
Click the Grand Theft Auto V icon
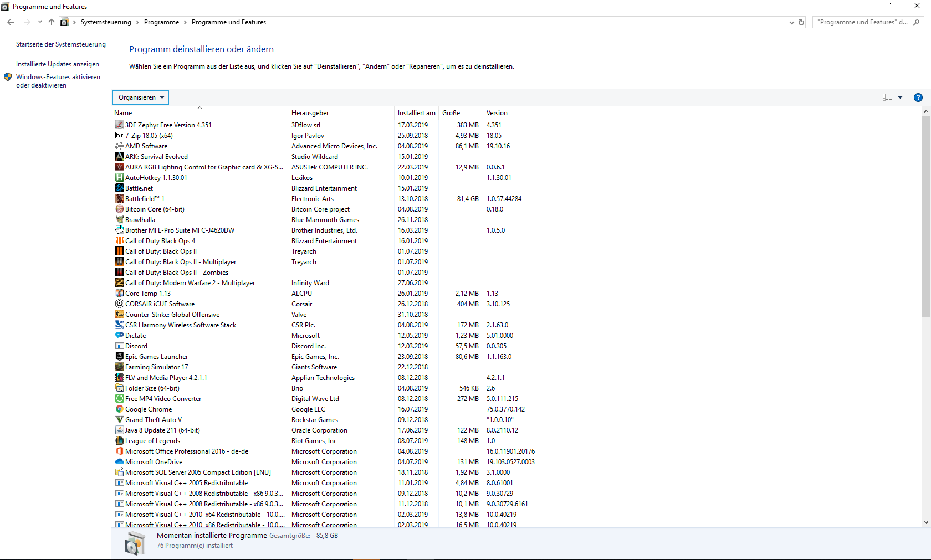119,420
